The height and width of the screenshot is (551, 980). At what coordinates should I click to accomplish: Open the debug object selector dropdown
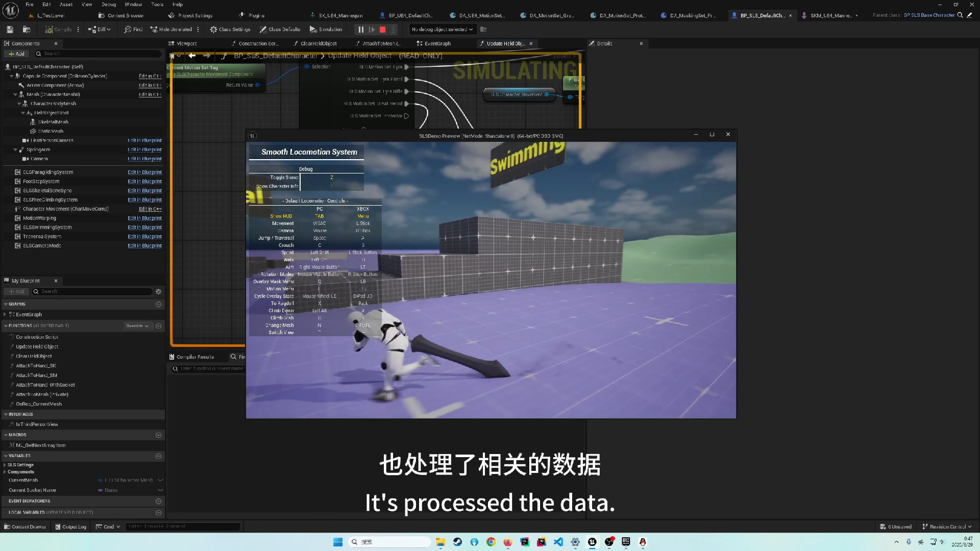pyautogui.click(x=442, y=30)
